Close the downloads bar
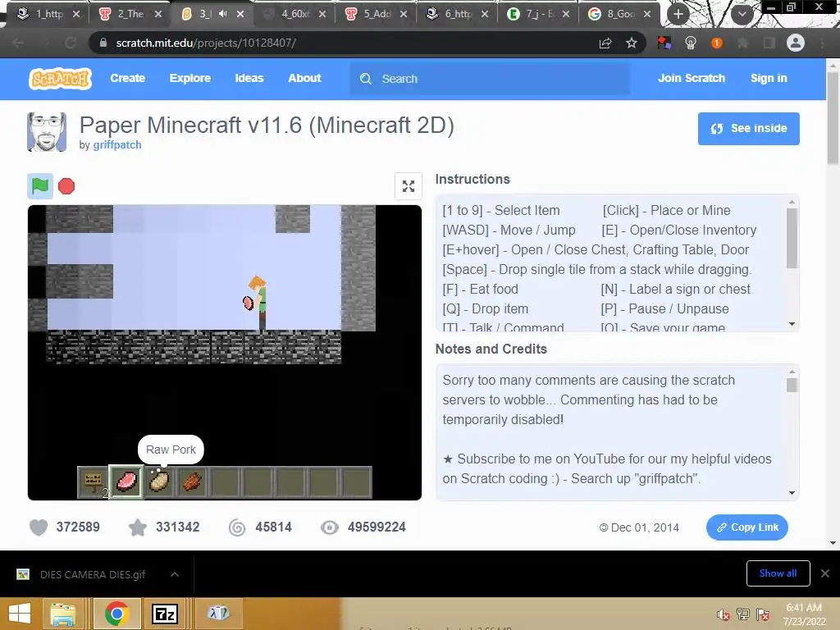This screenshot has height=630, width=840. coord(825,573)
